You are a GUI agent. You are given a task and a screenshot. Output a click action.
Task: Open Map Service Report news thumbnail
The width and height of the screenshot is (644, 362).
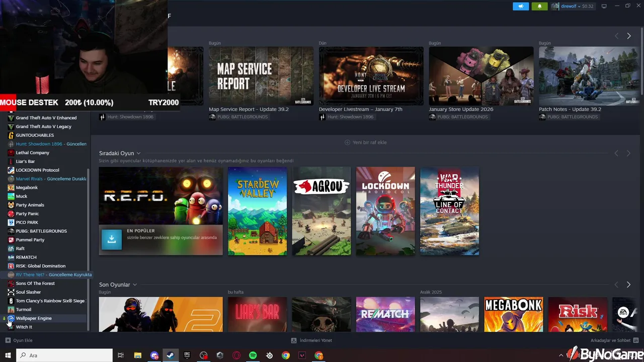pyautogui.click(x=261, y=76)
